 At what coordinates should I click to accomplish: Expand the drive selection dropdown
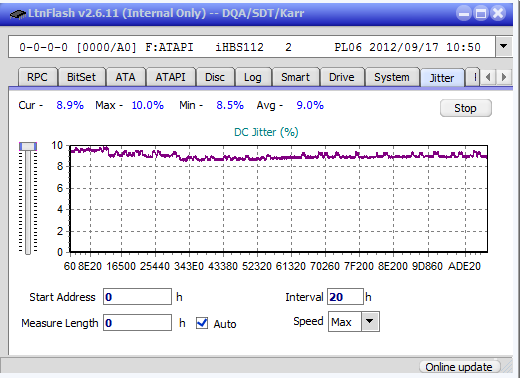(503, 46)
